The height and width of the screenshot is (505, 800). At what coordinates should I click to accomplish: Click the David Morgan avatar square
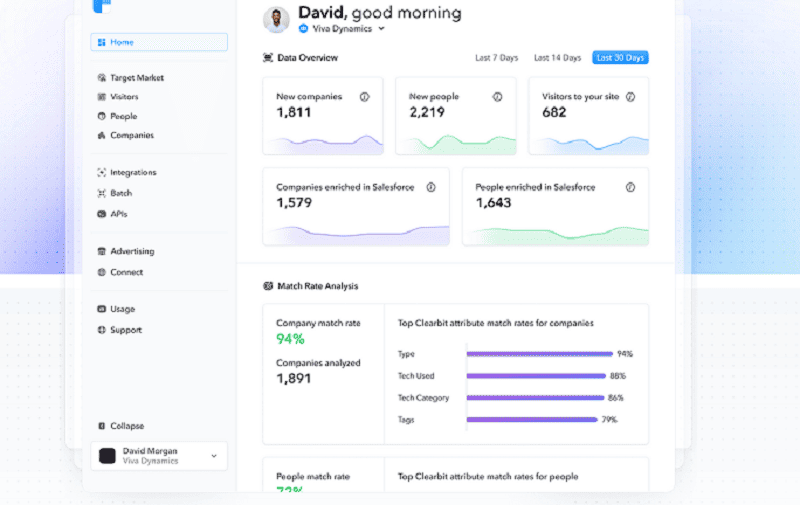pyautogui.click(x=107, y=456)
